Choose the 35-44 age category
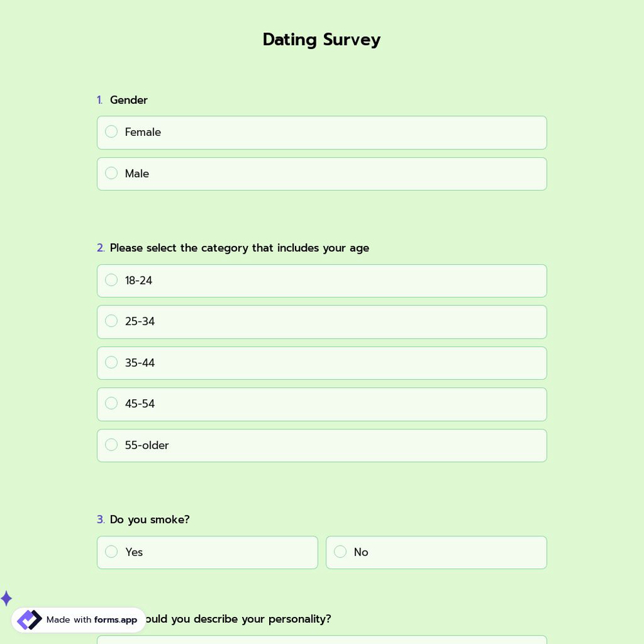This screenshot has height=644, width=644. click(111, 362)
